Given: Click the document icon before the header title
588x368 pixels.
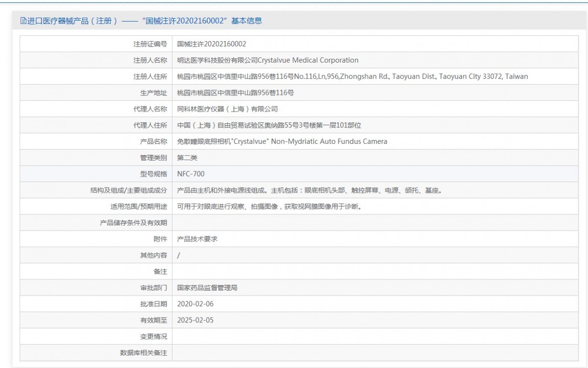Looking at the screenshot, I should (23, 21).
